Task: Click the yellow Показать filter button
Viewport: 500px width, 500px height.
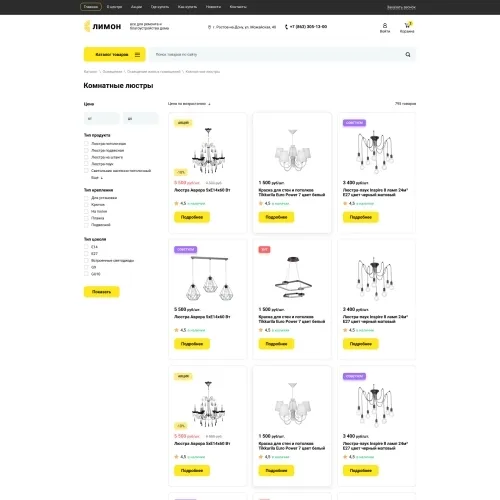Action: pyautogui.click(x=101, y=292)
